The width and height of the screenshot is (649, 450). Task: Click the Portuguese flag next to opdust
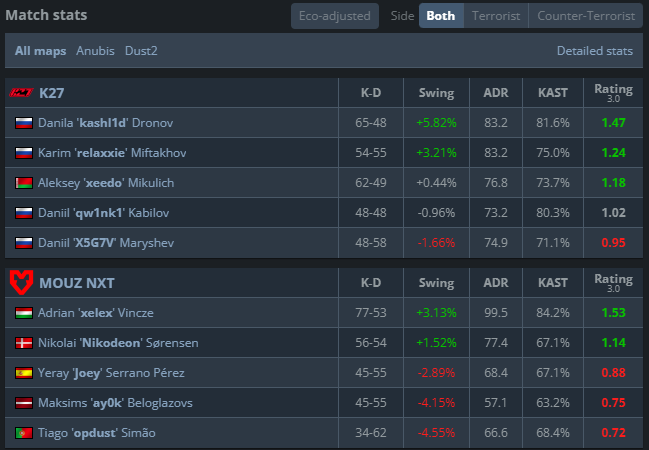coord(24,433)
